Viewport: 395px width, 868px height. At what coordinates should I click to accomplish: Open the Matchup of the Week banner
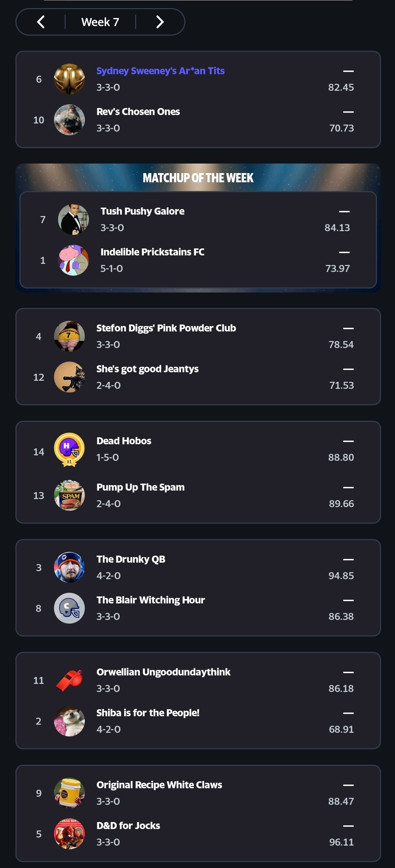pos(198,178)
